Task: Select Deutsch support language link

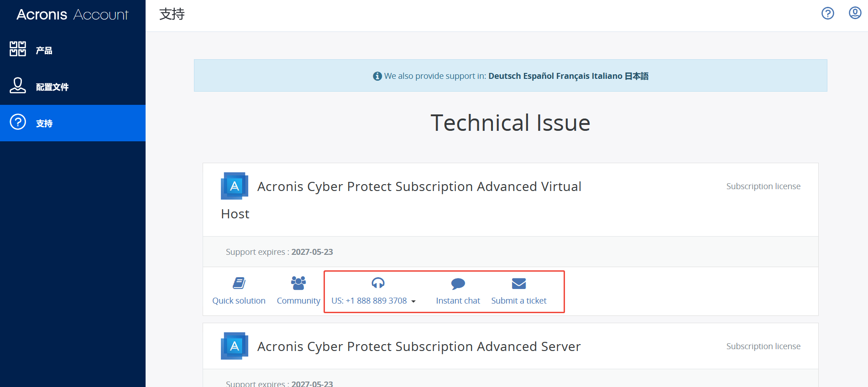Action: point(504,76)
